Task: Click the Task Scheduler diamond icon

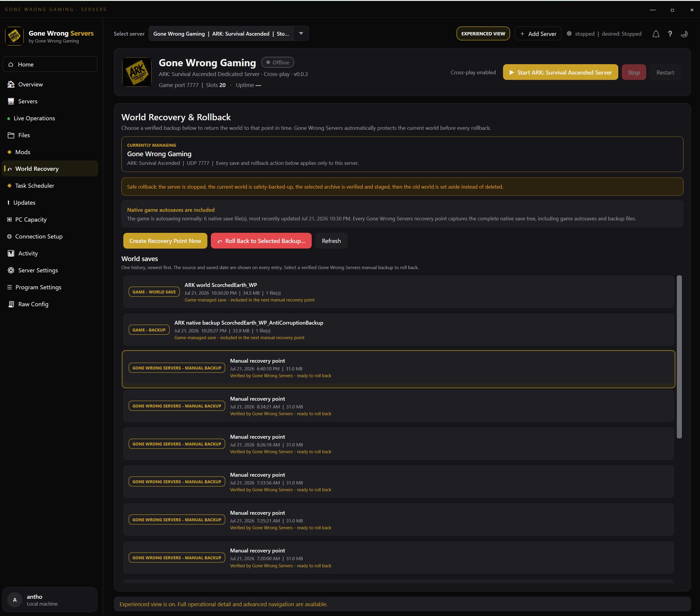Action: [9, 186]
